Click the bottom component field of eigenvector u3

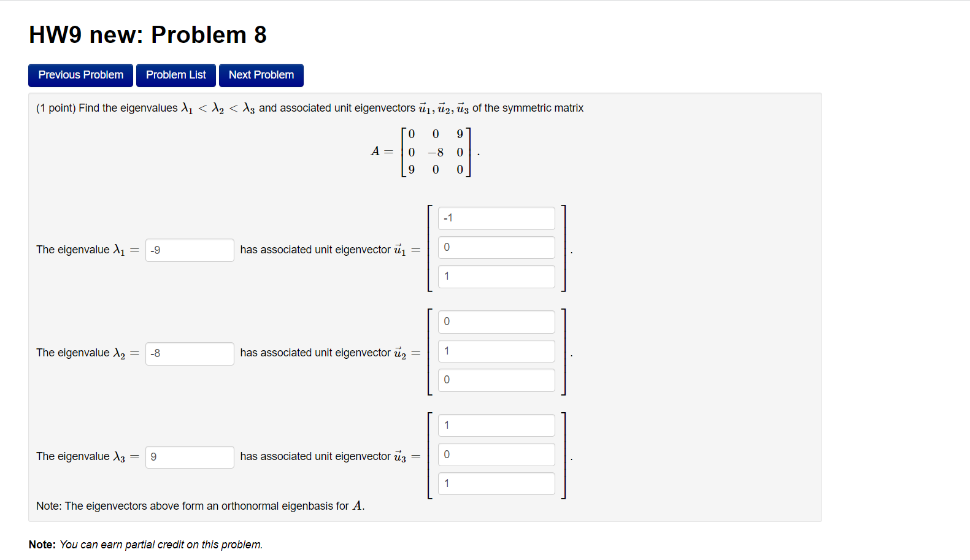[x=496, y=483]
